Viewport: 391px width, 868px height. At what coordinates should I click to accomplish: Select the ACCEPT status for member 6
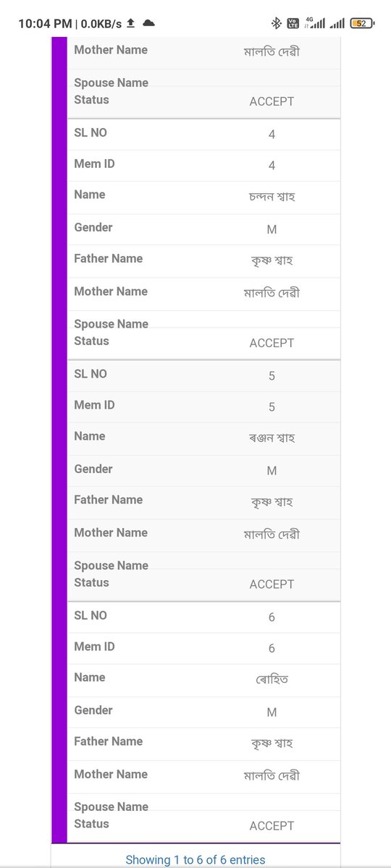(x=272, y=826)
